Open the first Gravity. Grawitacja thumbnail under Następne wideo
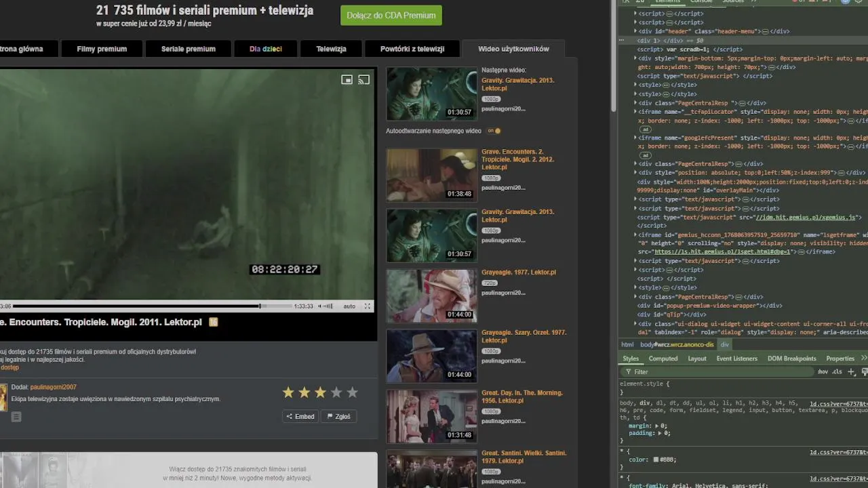Image resolution: width=868 pixels, height=488 pixels. coord(432,94)
